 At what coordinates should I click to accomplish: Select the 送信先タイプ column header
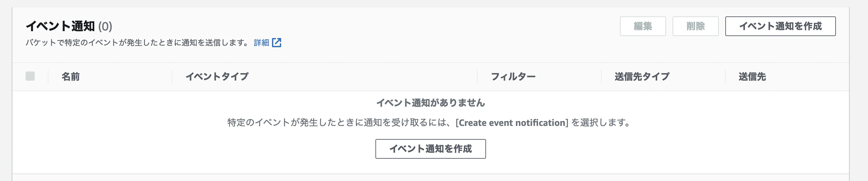642,77
